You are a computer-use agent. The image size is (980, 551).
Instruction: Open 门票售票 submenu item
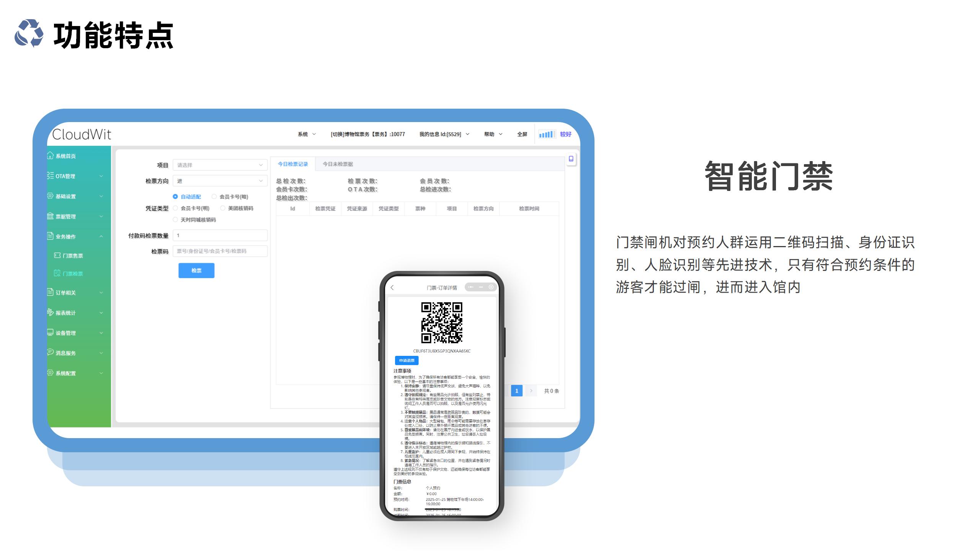[73, 256]
